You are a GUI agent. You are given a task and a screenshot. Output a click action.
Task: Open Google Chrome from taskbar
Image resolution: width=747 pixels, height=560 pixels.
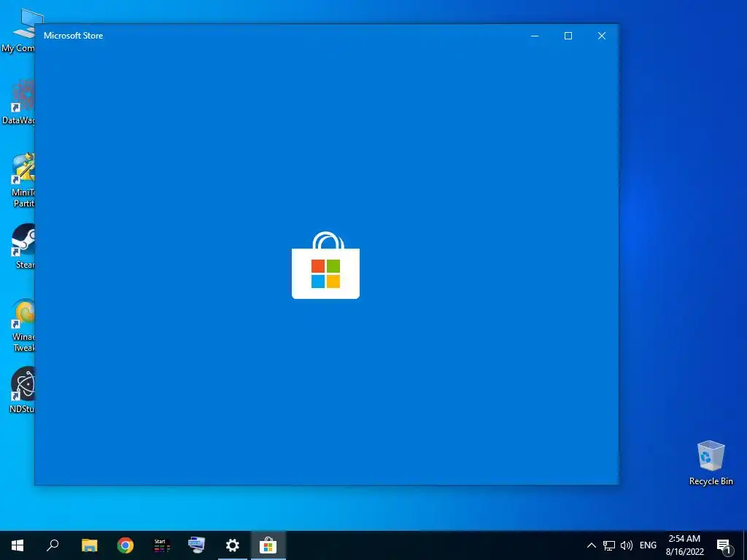click(x=125, y=545)
